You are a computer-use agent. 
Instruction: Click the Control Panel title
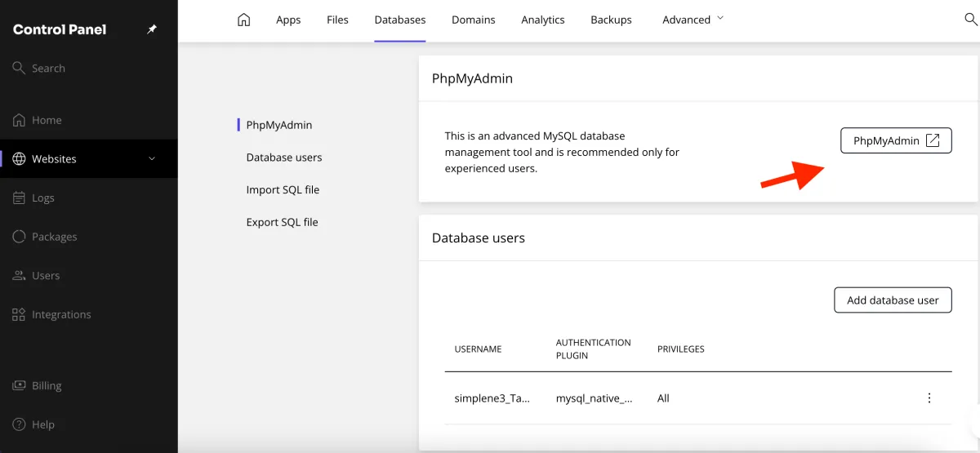point(60,29)
